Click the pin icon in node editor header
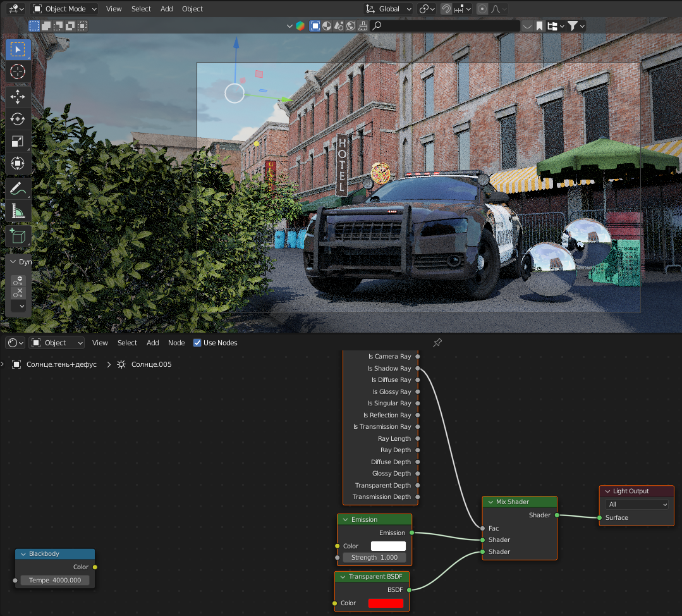This screenshot has width=682, height=616. pos(437,343)
